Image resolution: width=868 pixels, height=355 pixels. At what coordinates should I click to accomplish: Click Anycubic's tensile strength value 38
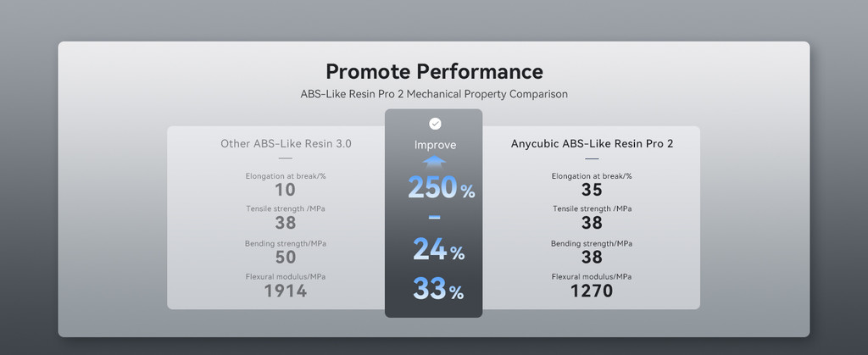592,223
